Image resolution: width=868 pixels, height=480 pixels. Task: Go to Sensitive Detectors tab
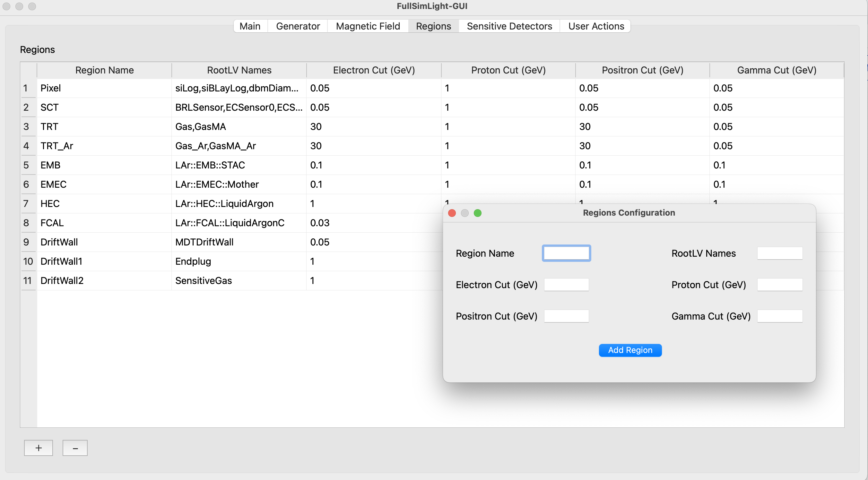pyautogui.click(x=509, y=26)
